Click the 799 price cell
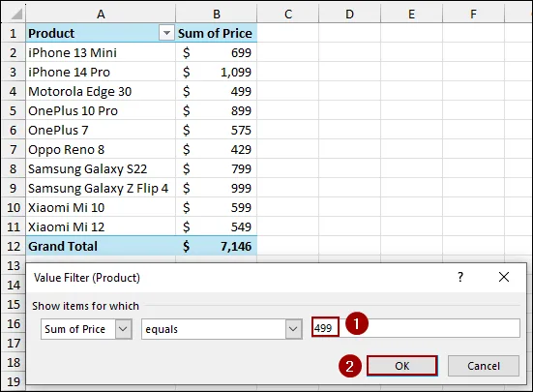 point(216,168)
